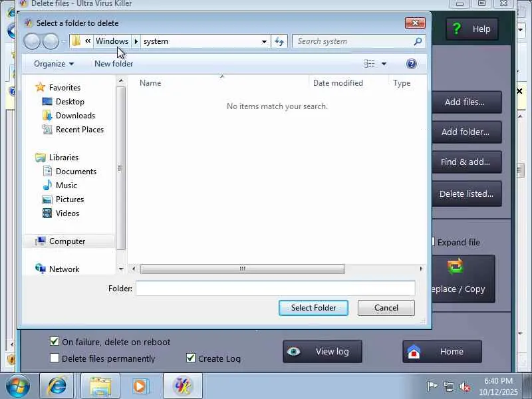Click the Search system input box

pos(353,41)
